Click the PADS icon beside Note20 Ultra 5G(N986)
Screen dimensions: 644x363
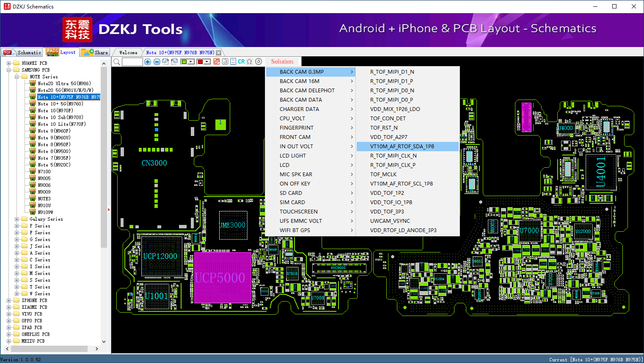tap(33, 83)
